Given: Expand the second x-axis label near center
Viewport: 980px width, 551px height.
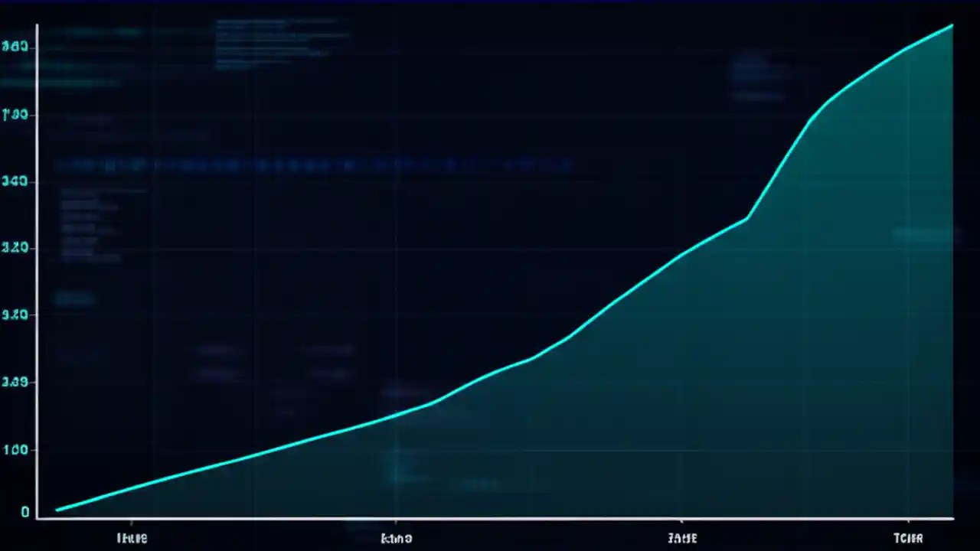Looking at the screenshot, I should point(396,538).
